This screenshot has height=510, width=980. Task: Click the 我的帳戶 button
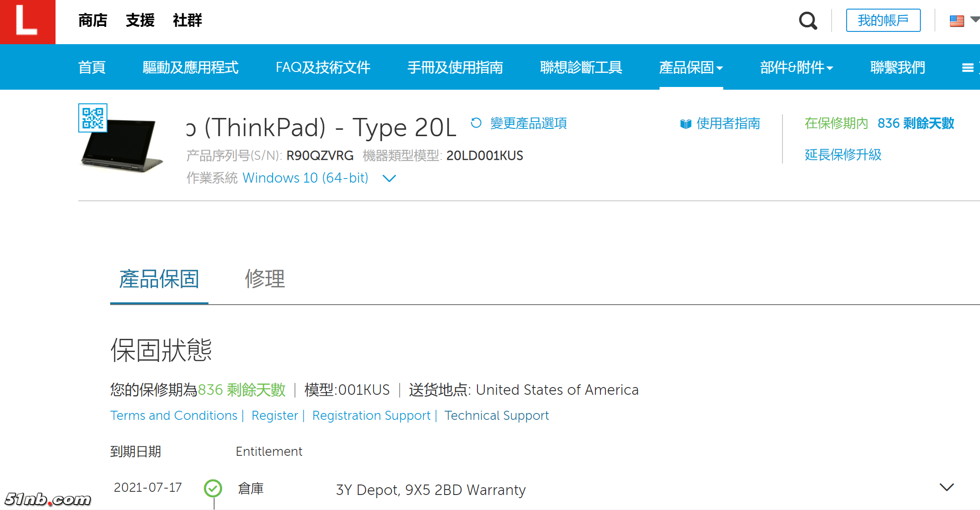coord(883,20)
